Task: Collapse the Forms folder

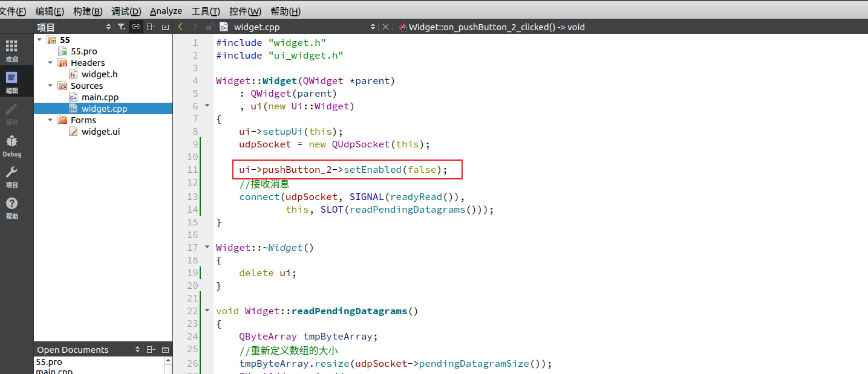Action: [50, 120]
